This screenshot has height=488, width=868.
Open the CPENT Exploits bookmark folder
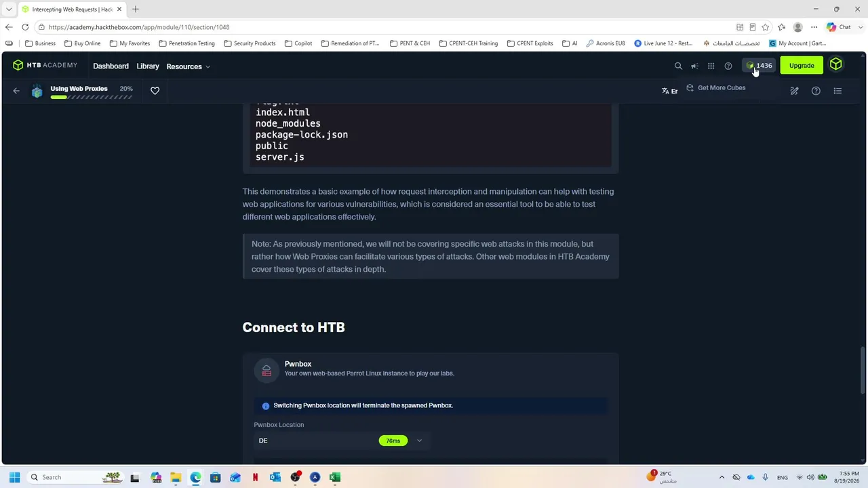click(x=530, y=43)
